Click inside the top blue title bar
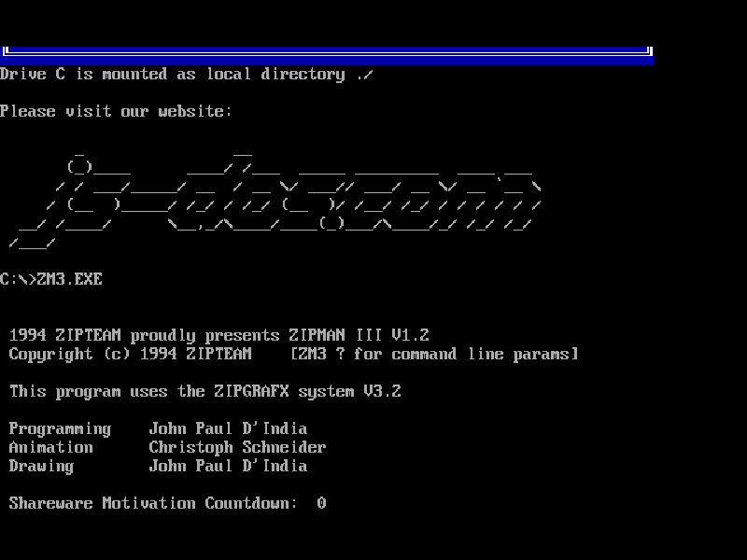747x560 pixels. pos(327,49)
